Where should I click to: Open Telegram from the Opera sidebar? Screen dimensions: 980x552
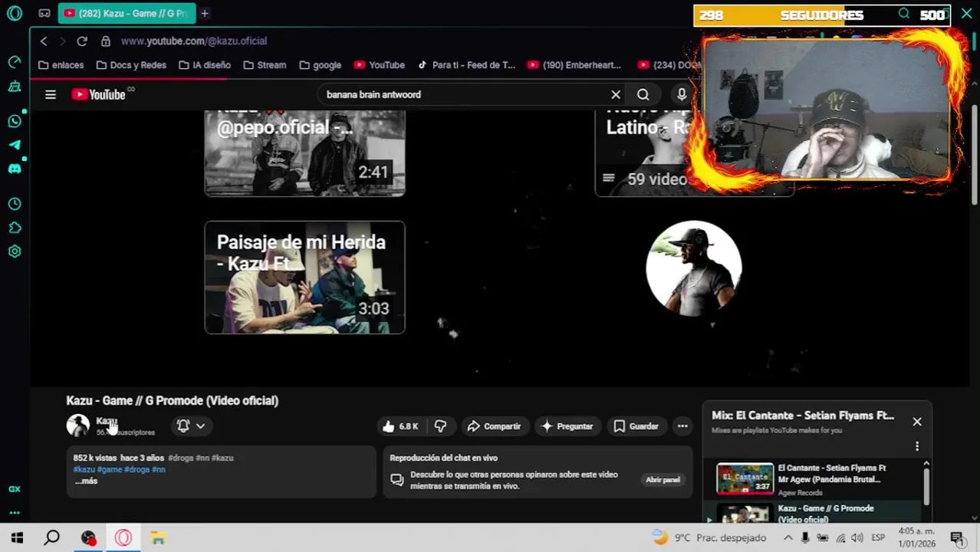15,144
